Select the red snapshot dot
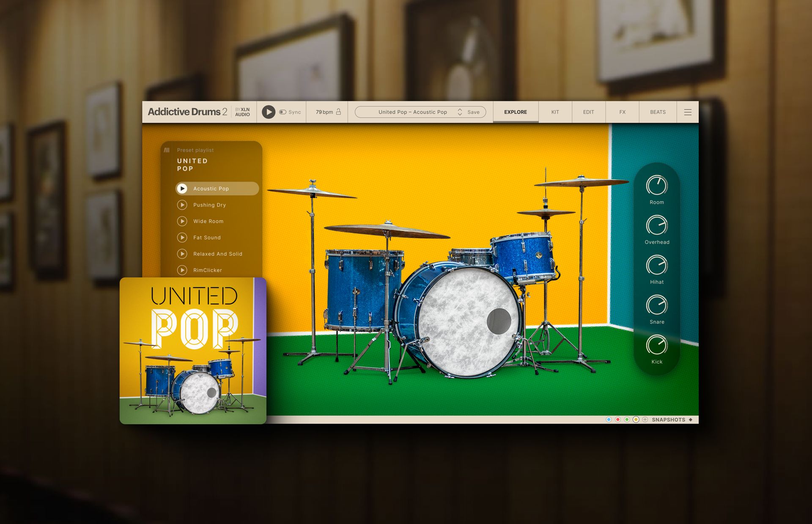Viewport: 812px width, 524px height. coord(618,420)
